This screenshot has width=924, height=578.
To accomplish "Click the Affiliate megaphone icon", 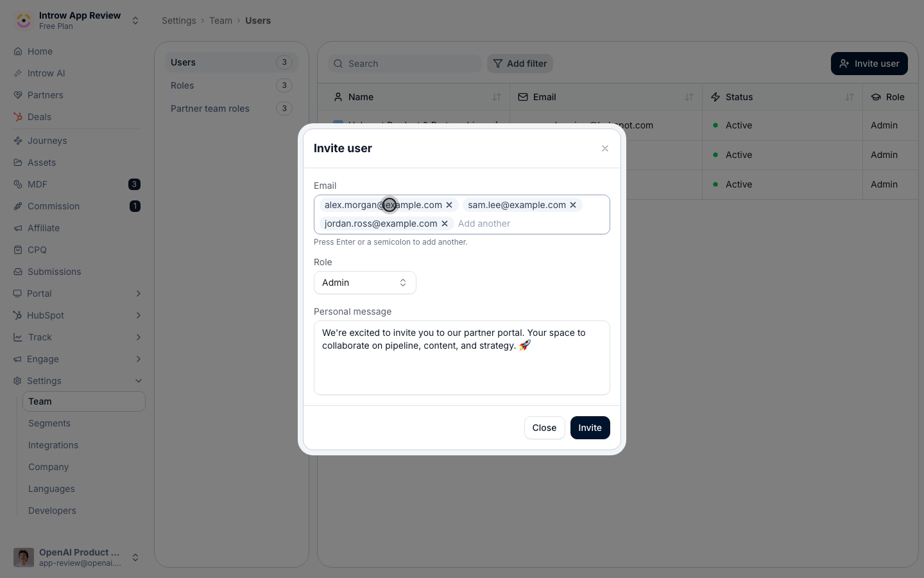I will [x=18, y=228].
